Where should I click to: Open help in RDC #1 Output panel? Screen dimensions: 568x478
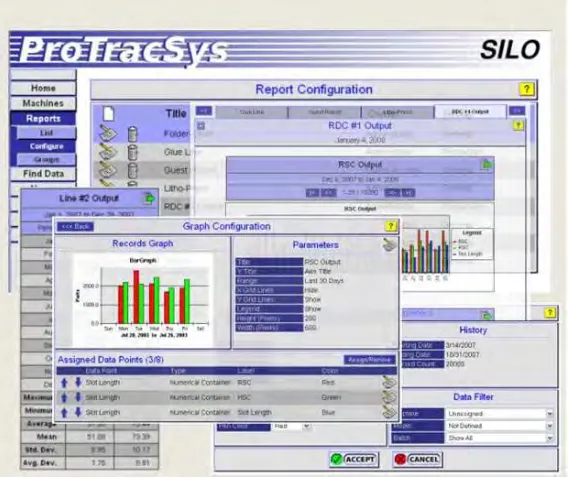[518, 126]
